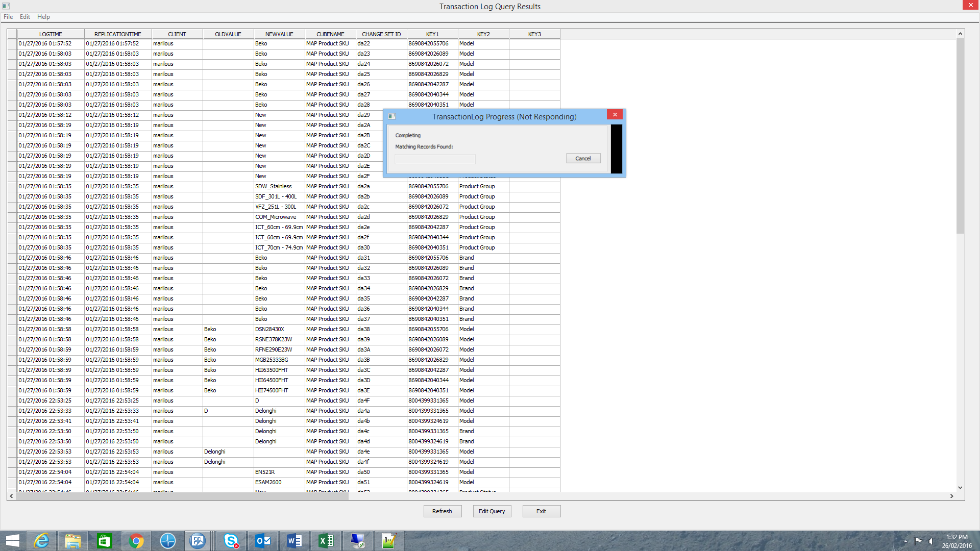This screenshot has height=551, width=980.
Task: Open Excel from the taskbar
Action: (326, 541)
